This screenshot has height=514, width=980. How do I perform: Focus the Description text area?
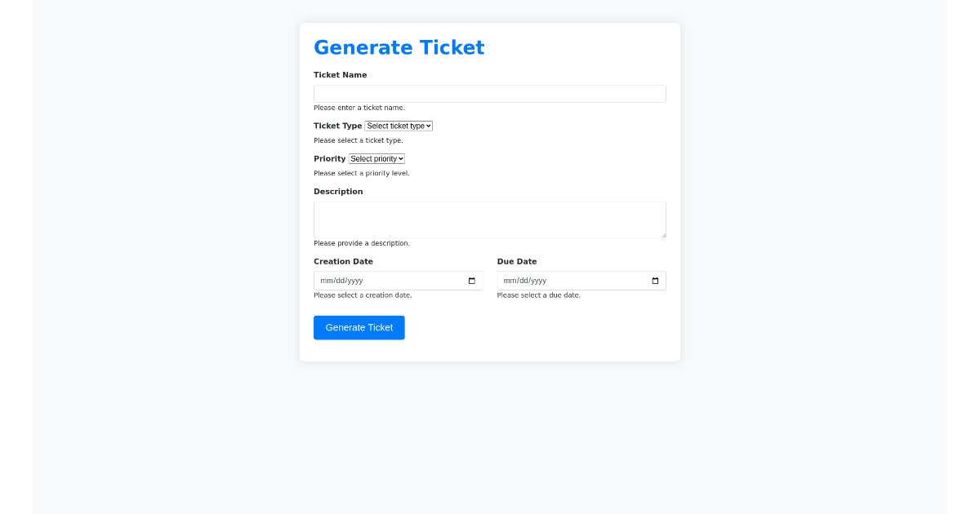click(x=489, y=219)
